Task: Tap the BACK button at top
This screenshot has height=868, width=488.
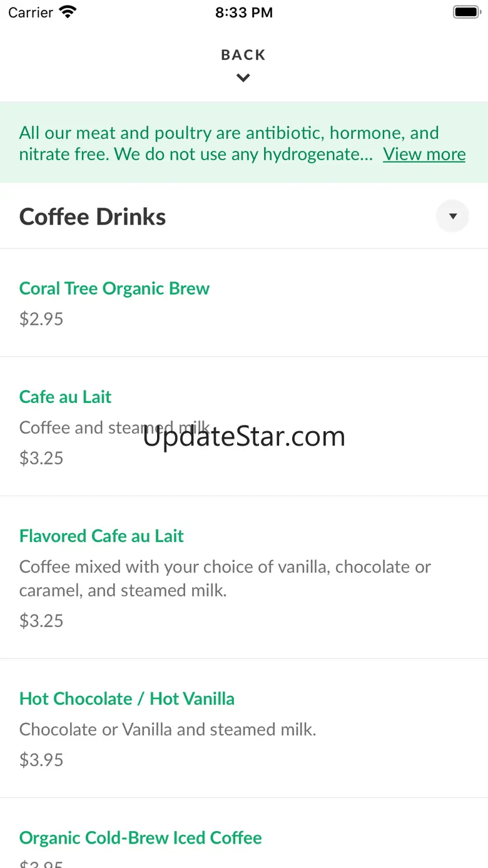Action: tap(243, 55)
